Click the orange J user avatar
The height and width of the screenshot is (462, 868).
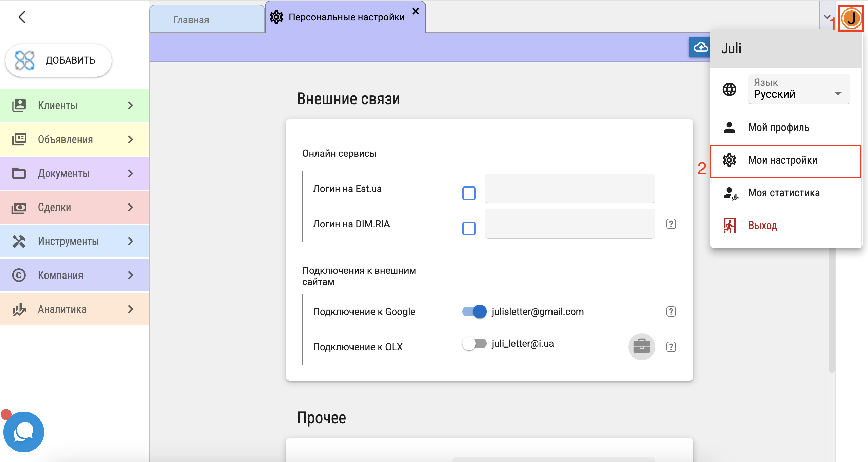pyautogui.click(x=851, y=18)
